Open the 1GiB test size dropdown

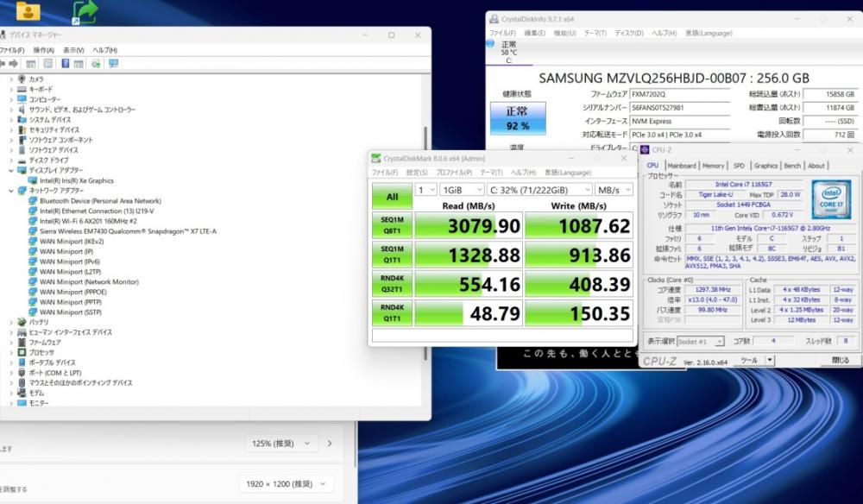462,190
